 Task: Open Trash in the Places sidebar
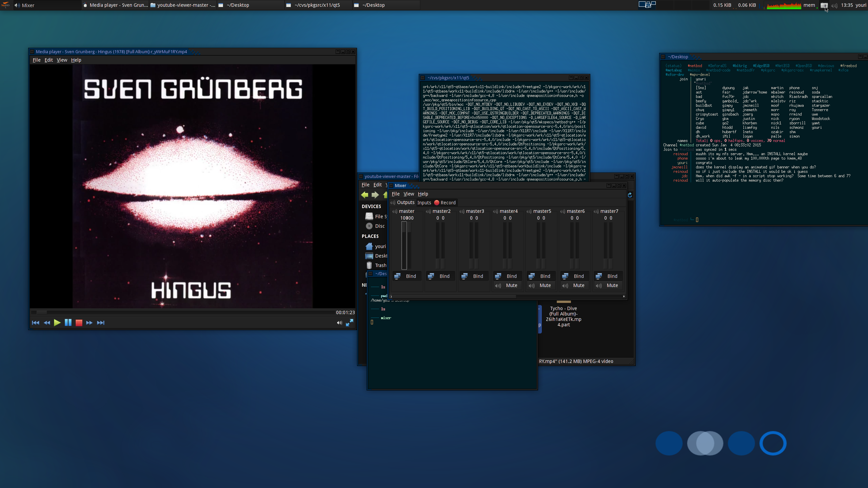click(376, 265)
